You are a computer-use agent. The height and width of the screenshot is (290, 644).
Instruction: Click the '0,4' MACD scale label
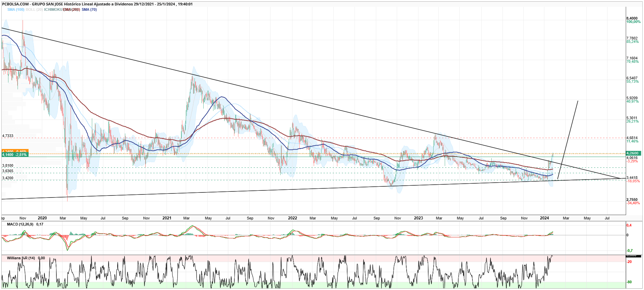coord(629,226)
